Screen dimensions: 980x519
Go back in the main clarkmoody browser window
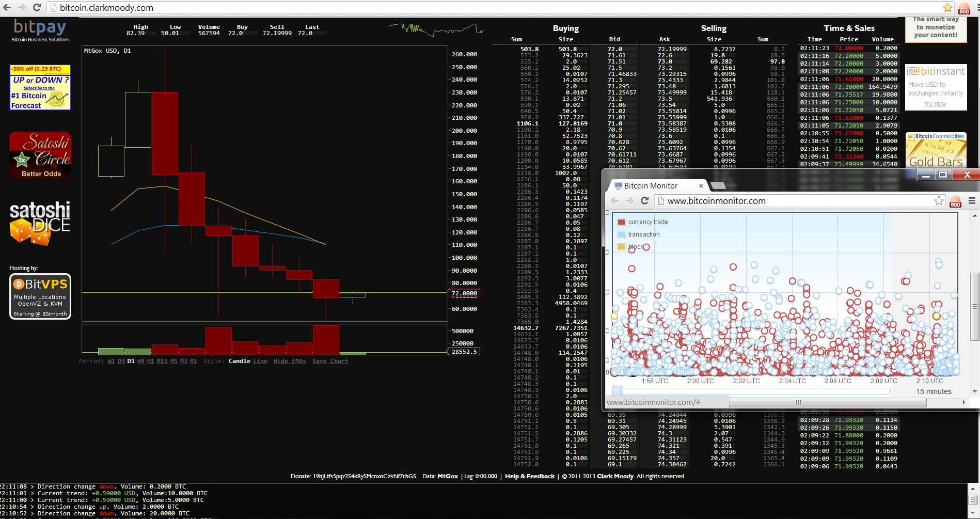7,8
